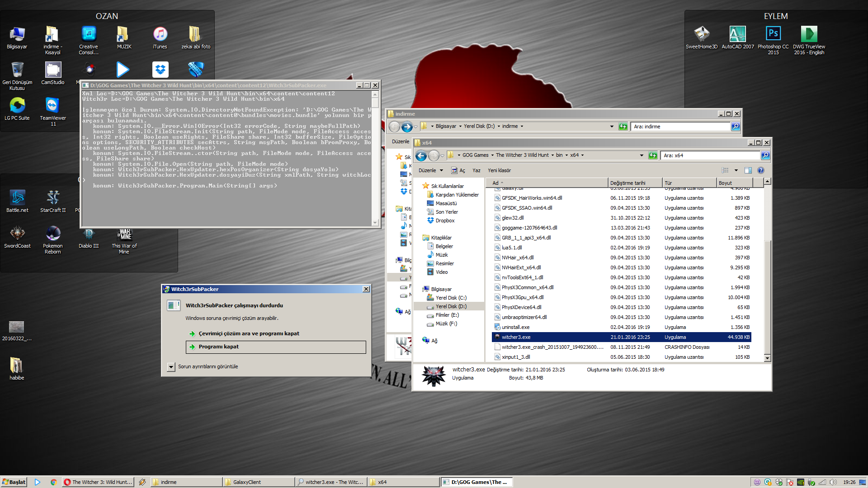Click Yaz in x64 toolbar
Screen dimensions: 868x488
[x=476, y=170]
